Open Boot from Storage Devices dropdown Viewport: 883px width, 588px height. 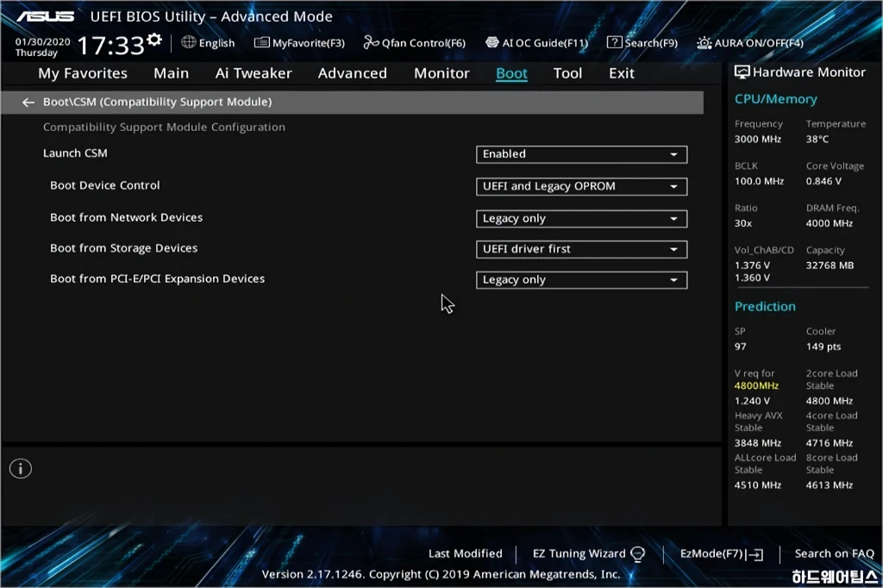click(x=581, y=249)
